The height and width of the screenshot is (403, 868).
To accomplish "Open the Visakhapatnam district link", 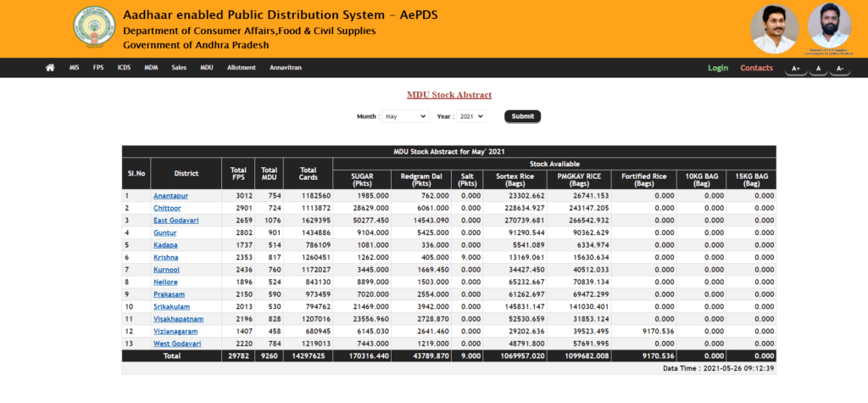I will pos(178,319).
